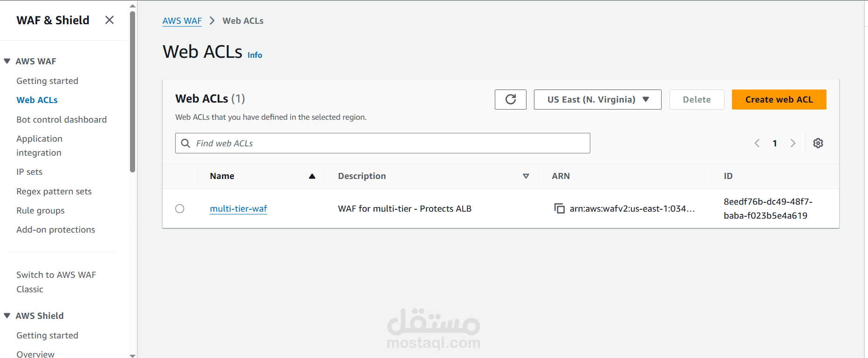Sort by Description column arrow
This screenshot has width=868, height=358.
coord(526,176)
